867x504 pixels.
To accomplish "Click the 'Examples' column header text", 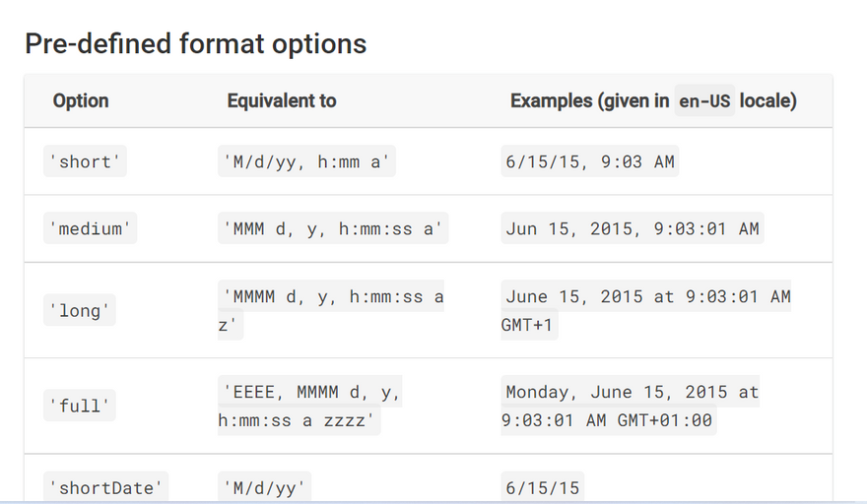I will click(588, 100).
